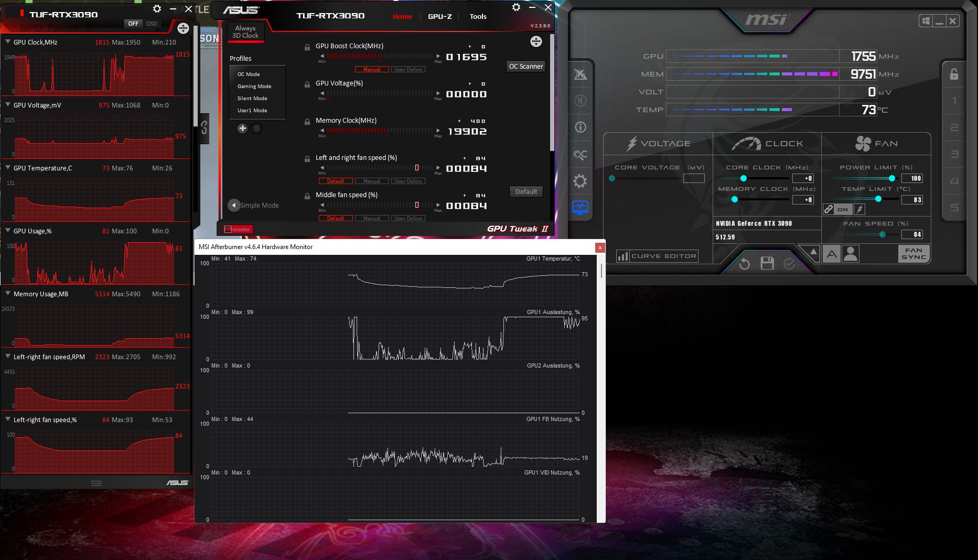
Task: Switch to Simple Mode arrow
Action: point(234,206)
